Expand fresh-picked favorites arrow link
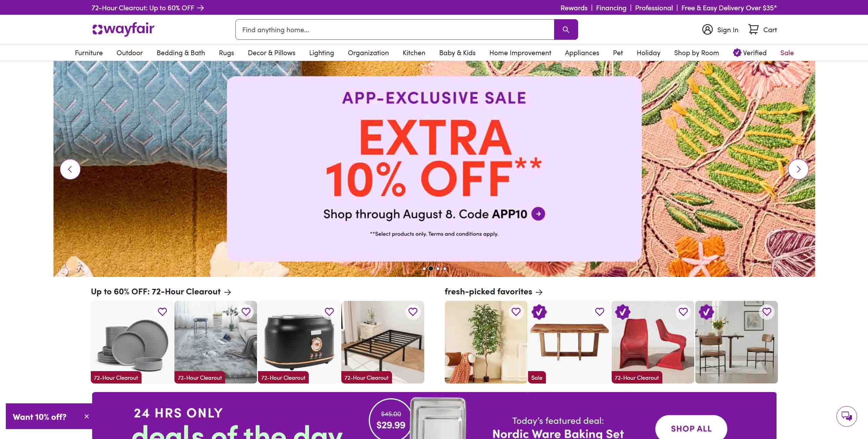868x439 pixels. [539, 292]
